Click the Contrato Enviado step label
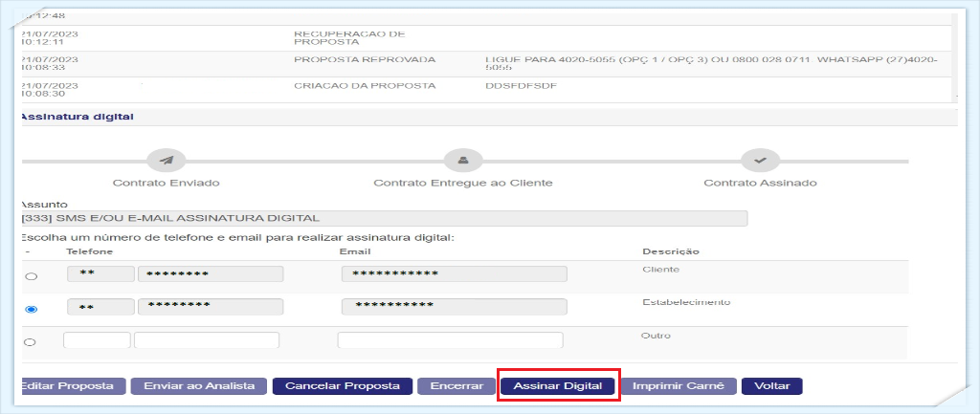The height and width of the screenshot is (414, 980). 166,184
